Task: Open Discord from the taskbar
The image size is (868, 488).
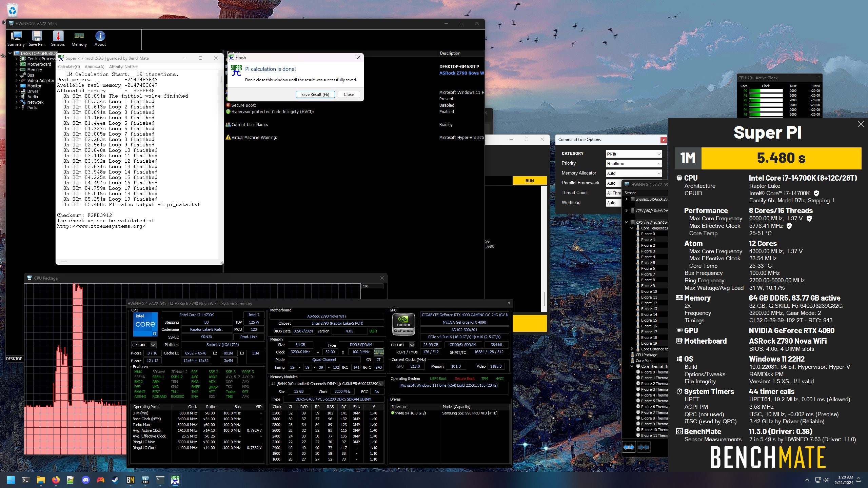Action: [86, 480]
